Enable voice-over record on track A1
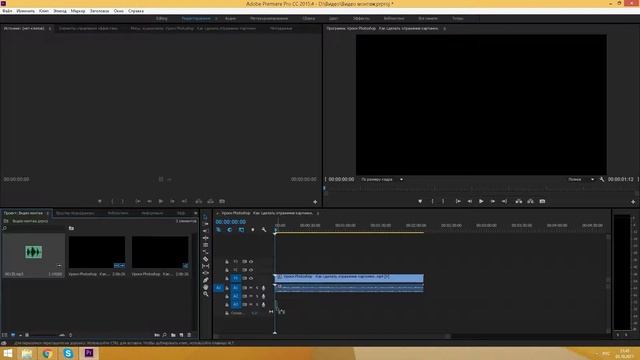 (263, 288)
